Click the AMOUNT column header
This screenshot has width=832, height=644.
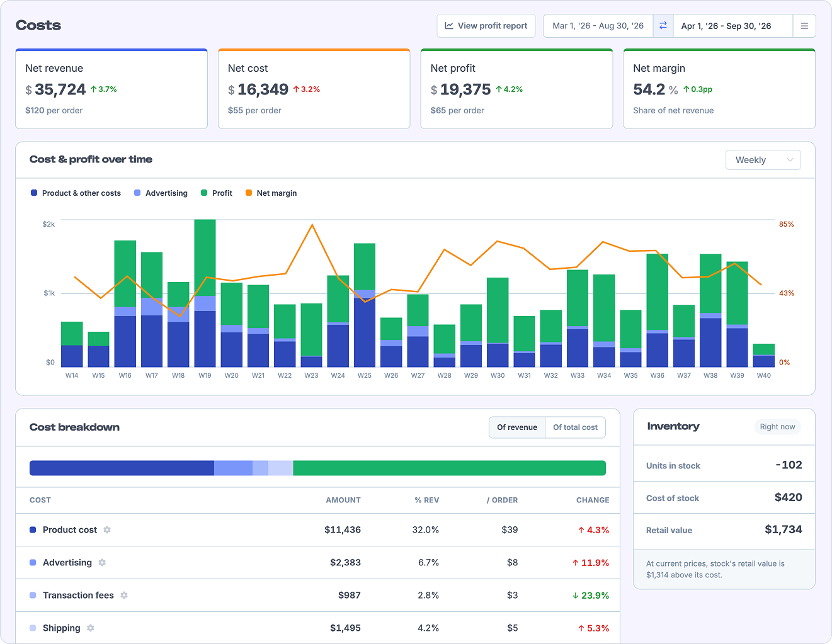pyautogui.click(x=343, y=500)
